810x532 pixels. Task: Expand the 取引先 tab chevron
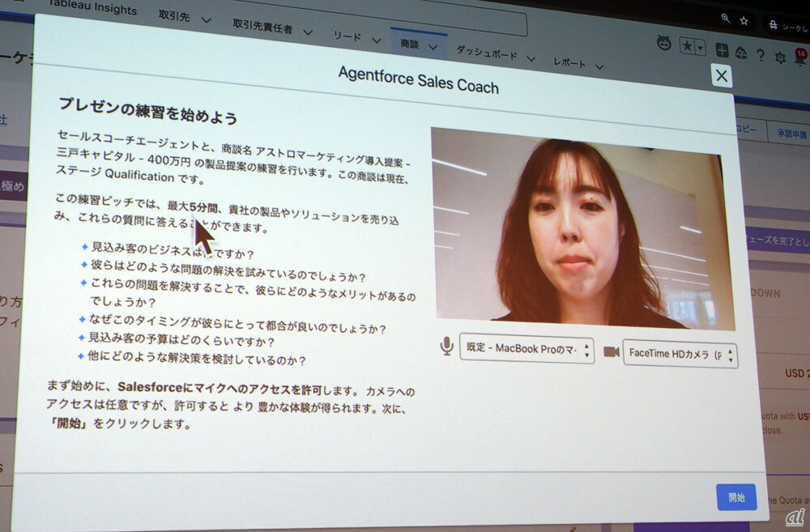(x=206, y=20)
